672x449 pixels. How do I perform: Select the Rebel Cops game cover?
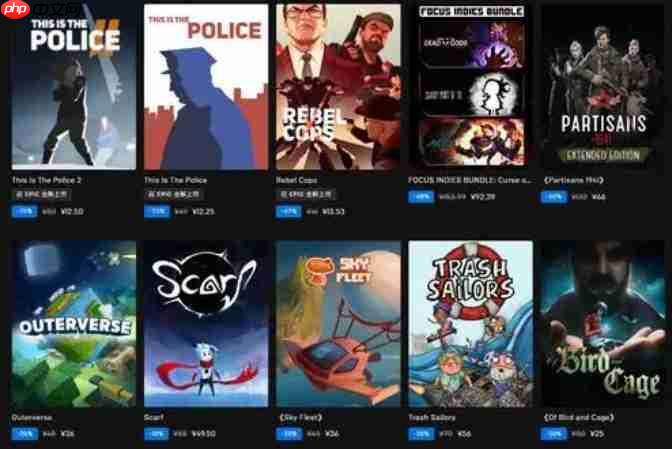(x=339, y=87)
